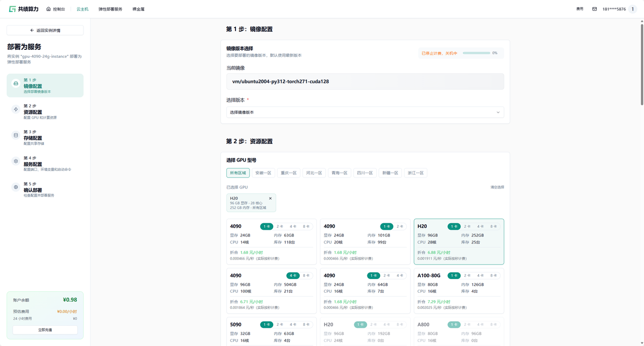This screenshot has height=346, width=644.
Task: Click the 共绩算力 logo icon
Action: (x=12, y=9)
